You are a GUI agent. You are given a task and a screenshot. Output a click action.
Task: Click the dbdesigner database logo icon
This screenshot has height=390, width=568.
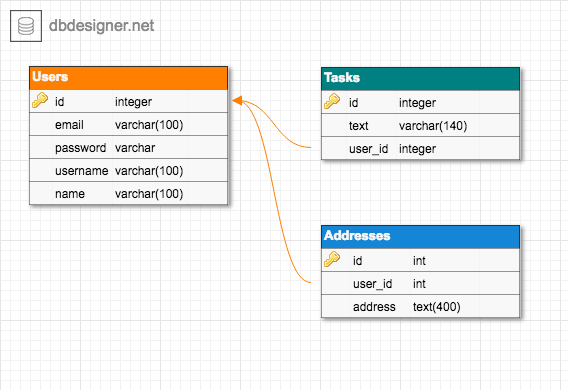point(26,26)
